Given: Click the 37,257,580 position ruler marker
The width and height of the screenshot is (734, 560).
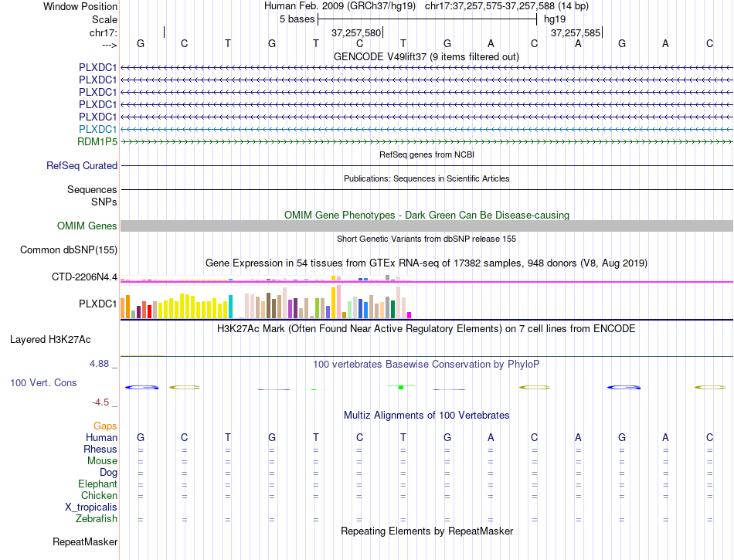Looking at the screenshot, I should click(x=357, y=32).
